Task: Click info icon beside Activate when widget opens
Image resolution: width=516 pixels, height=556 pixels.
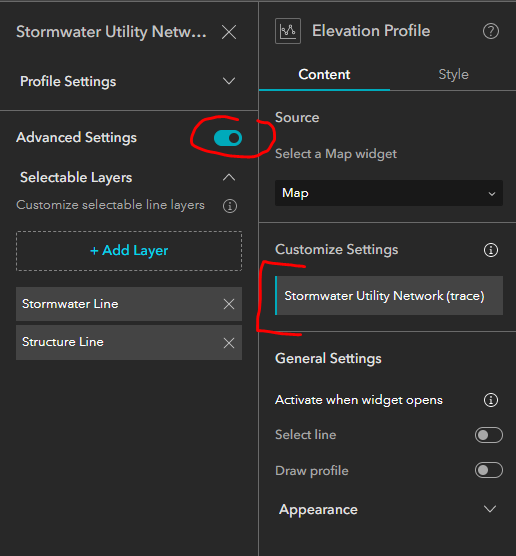Action: [x=491, y=400]
